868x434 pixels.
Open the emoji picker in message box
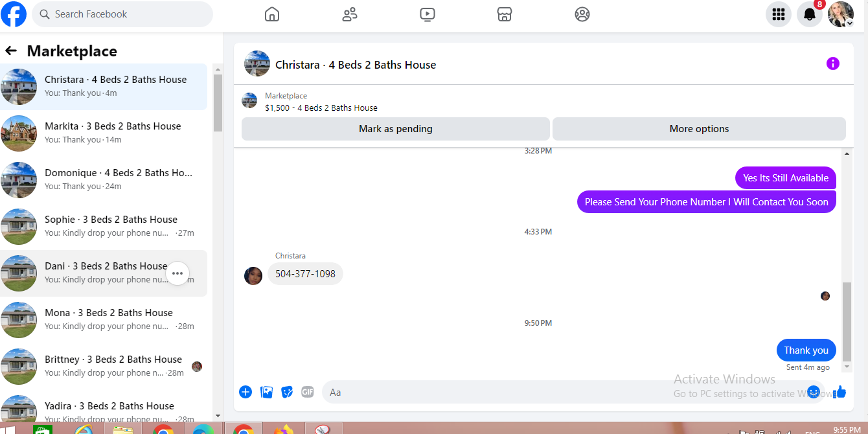[x=814, y=392]
